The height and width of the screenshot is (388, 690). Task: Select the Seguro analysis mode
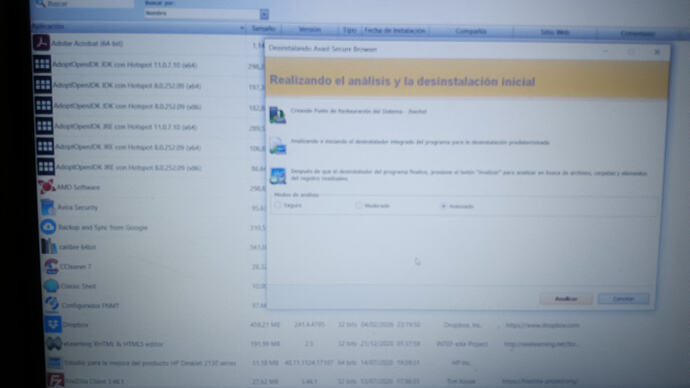[x=278, y=205]
